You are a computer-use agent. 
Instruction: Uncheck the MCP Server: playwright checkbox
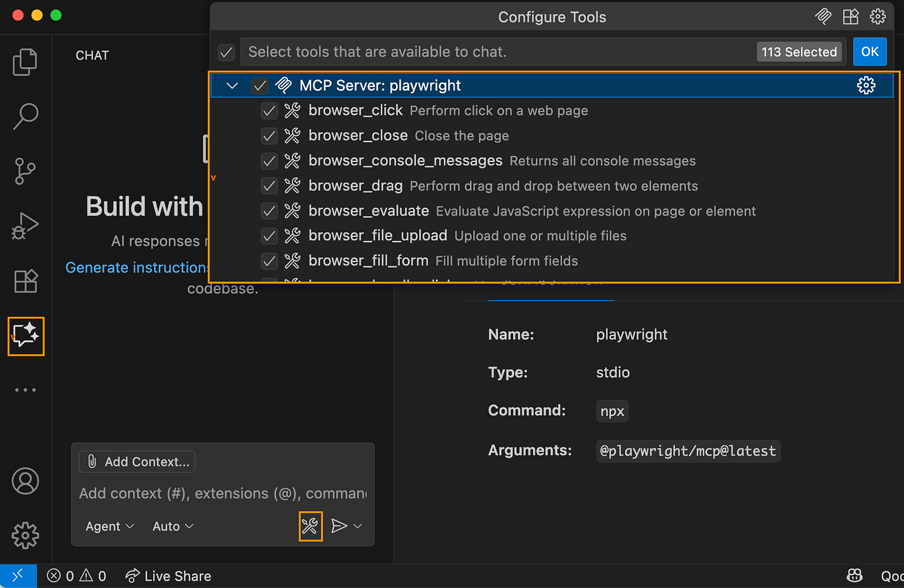click(260, 86)
